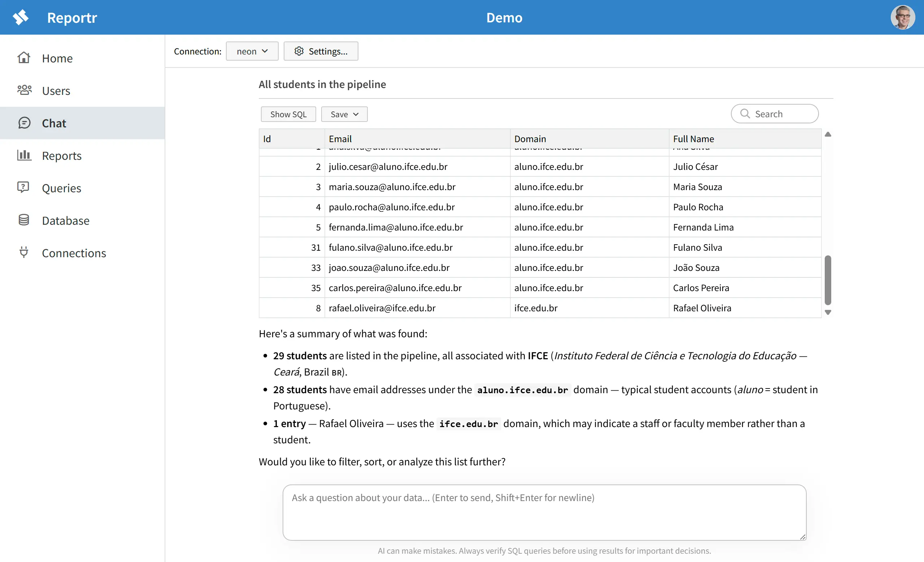Click the Chat bubble icon

coord(25,123)
